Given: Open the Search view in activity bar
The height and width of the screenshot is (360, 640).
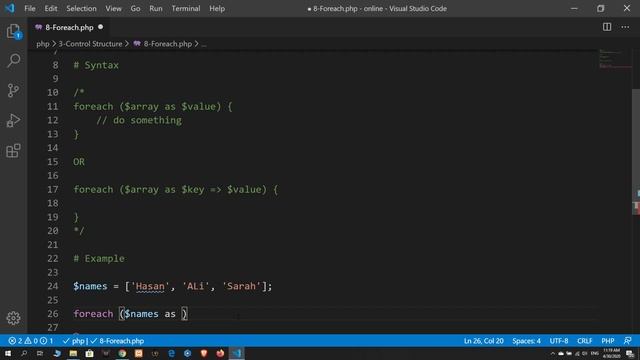Looking at the screenshot, I should 13,61.
